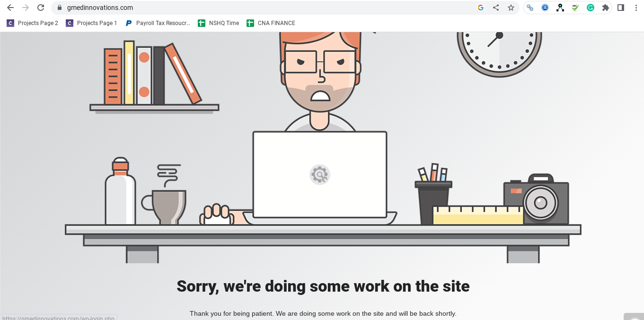Open the ABC spell-check extension icon

[x=575, y=8]
